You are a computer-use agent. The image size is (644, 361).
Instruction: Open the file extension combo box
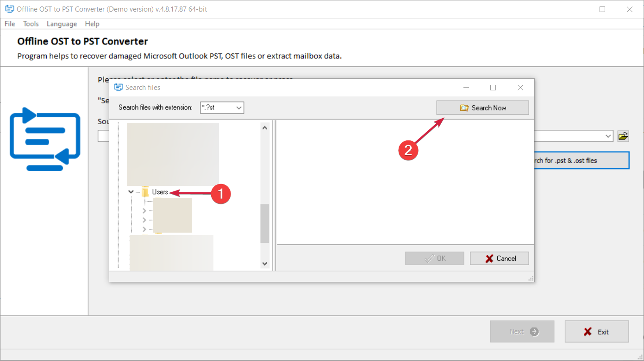tap(222, 108)
